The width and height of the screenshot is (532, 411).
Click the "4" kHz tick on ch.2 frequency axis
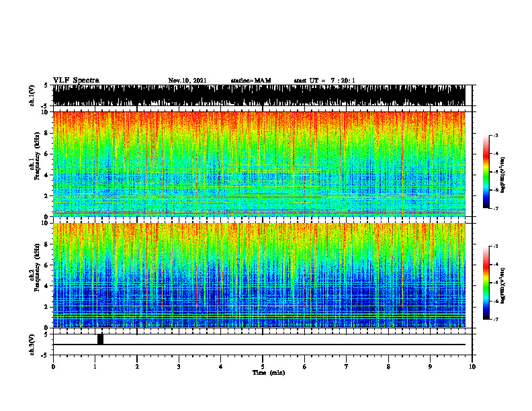click(x=47, y=286)
